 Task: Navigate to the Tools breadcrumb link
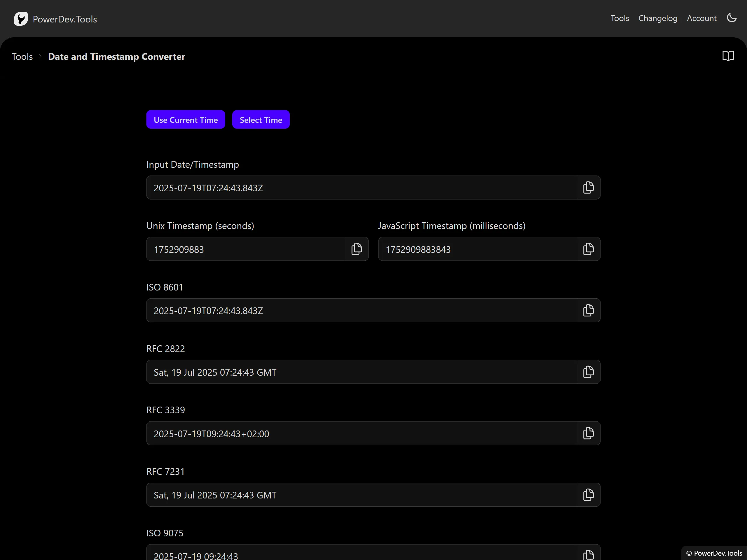tap(22, 57)
